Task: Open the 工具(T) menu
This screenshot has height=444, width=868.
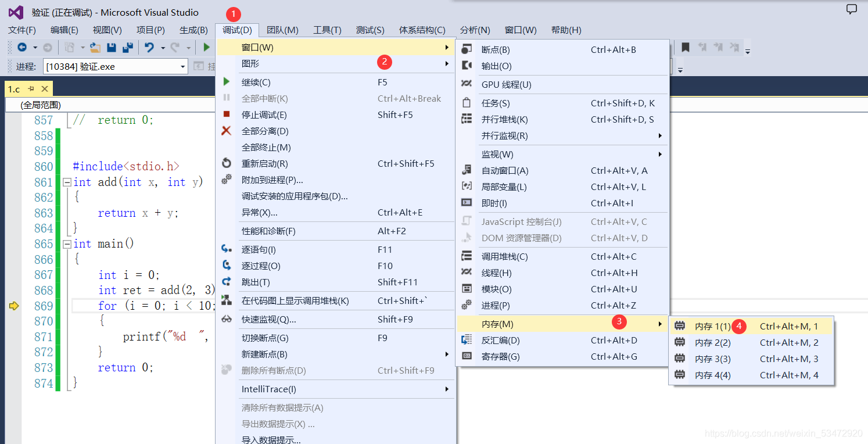Action: coord(327,30)
